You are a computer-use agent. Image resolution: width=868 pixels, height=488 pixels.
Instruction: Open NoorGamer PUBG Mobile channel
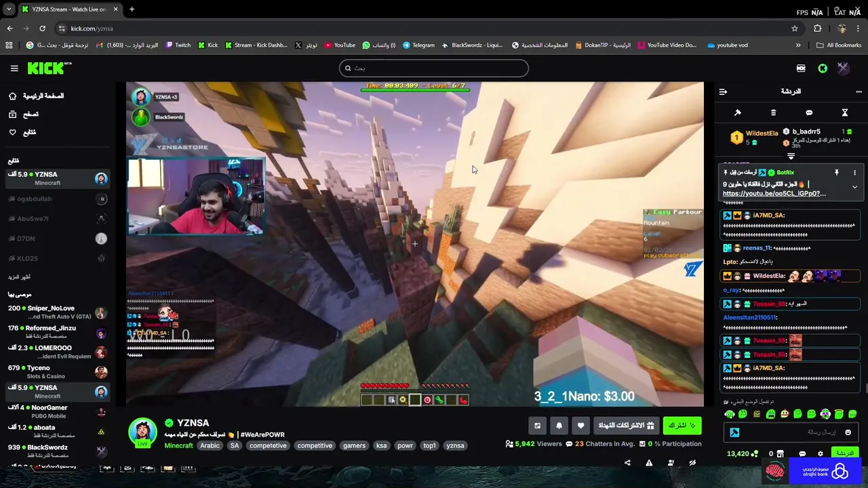(58, 411)
